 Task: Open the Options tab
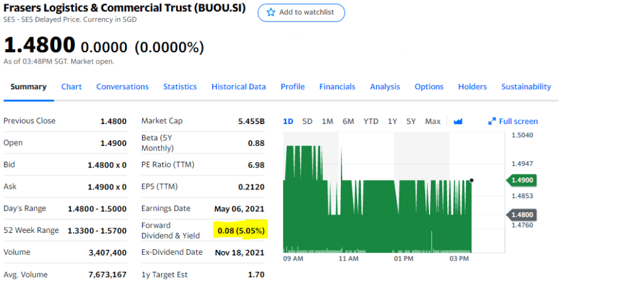pos(429,87)
